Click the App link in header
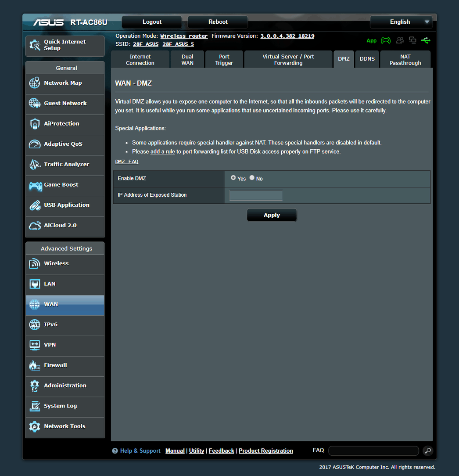Screen dimensions: 459x476 371,41
